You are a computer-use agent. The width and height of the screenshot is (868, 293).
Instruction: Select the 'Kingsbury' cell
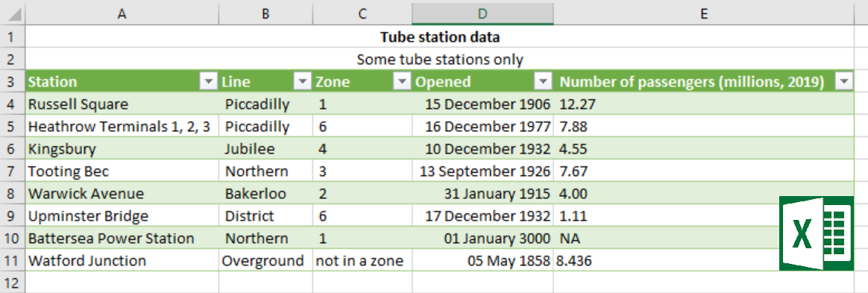coord(122,148)
